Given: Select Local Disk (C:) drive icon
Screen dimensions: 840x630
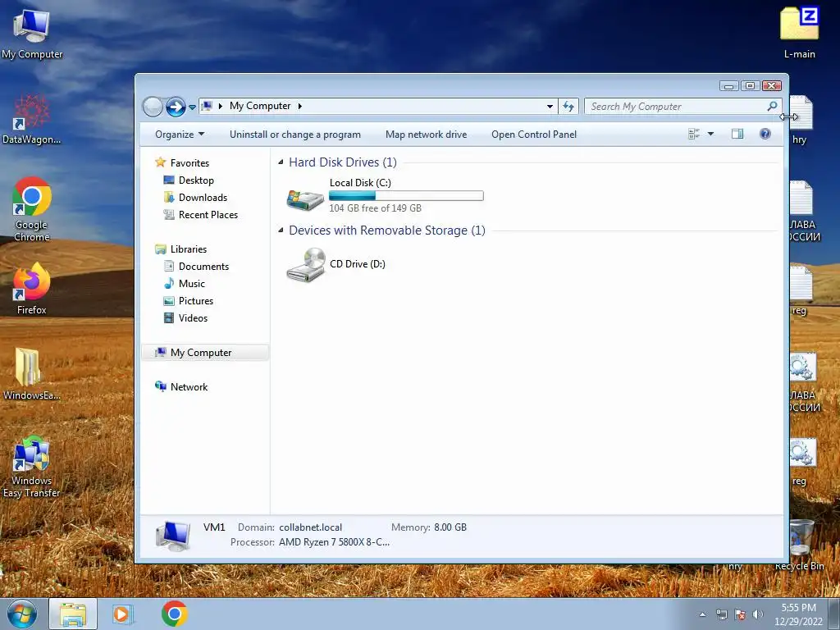Looking at the screenshot, I should [305, 200].
